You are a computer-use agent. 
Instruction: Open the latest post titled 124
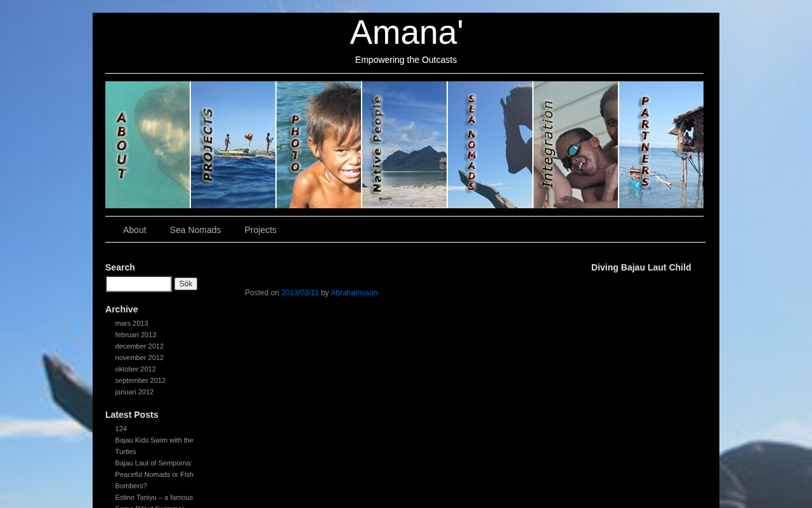point(121,429)
